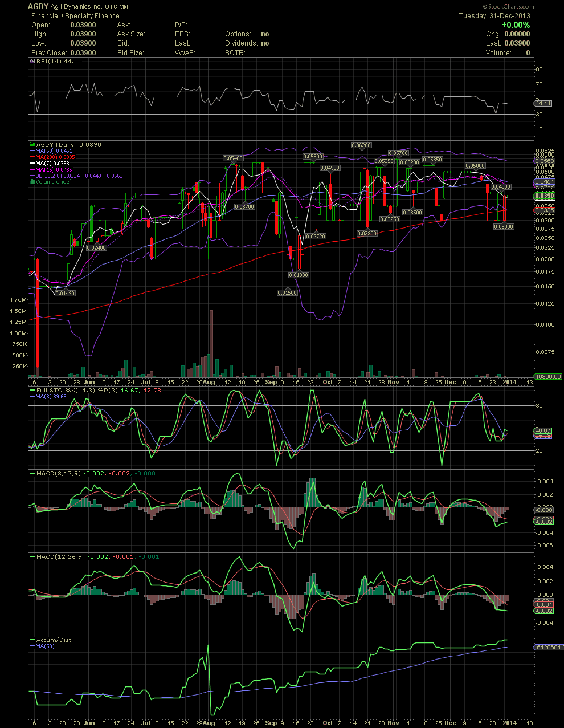
Task: Click the 0.03500 price callout
Action: tap(412, 213)
